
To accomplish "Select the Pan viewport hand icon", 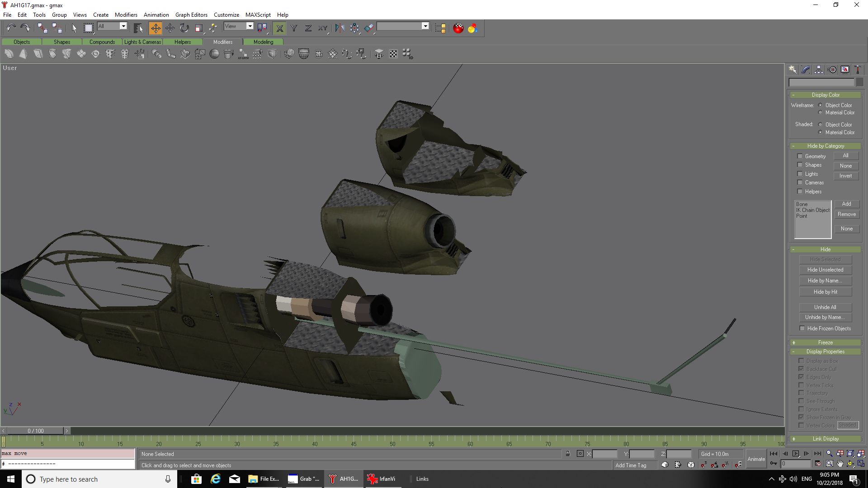I will coord(840,464).
